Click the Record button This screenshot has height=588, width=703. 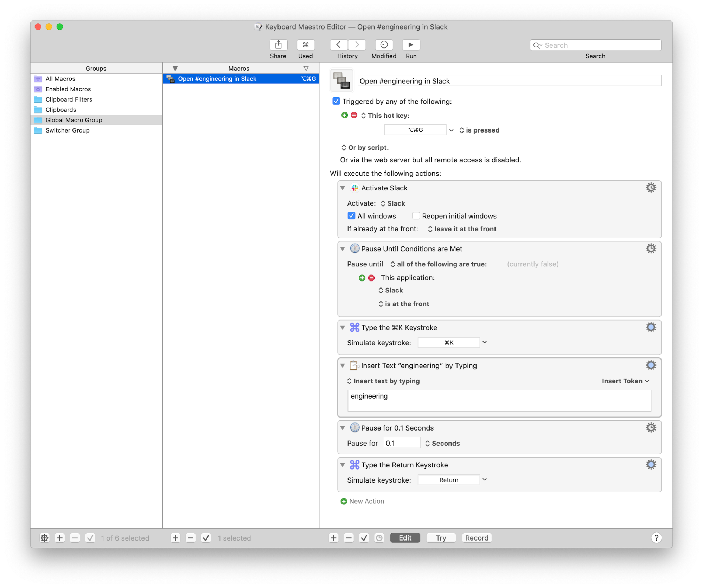click(x=477, y=538)
